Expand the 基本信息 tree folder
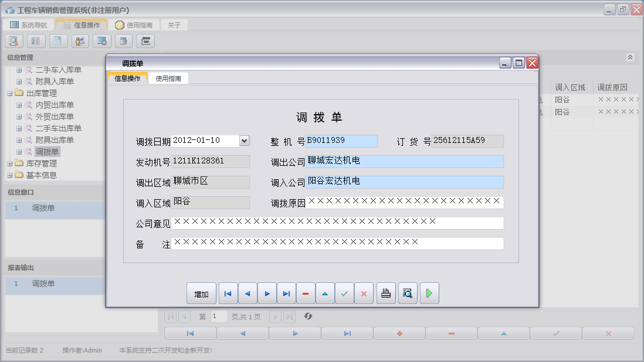This screenshot has height=362, width=644. [x=9, y=175]
